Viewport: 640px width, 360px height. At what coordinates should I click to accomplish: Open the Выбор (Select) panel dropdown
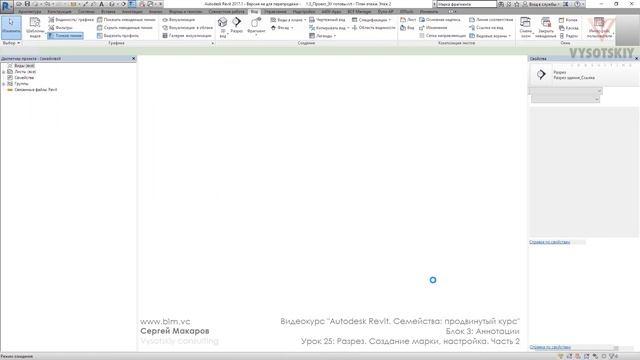click(x=11, y=43)
